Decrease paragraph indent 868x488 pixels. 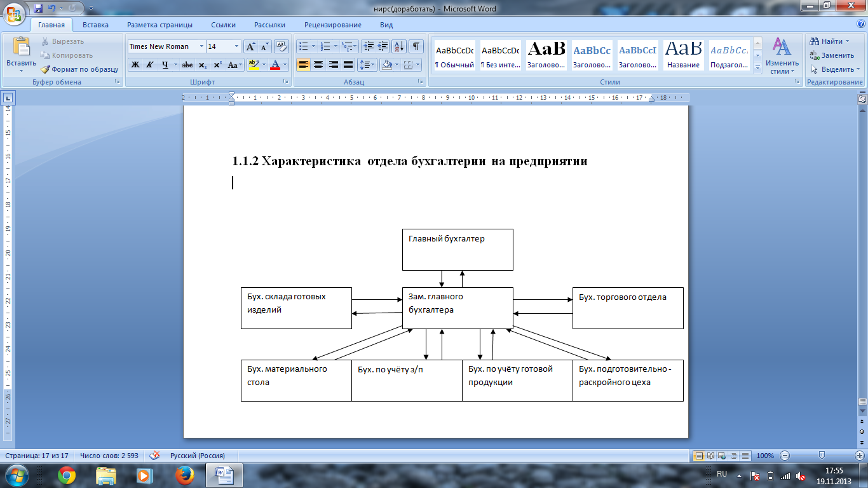pos(369,46)
